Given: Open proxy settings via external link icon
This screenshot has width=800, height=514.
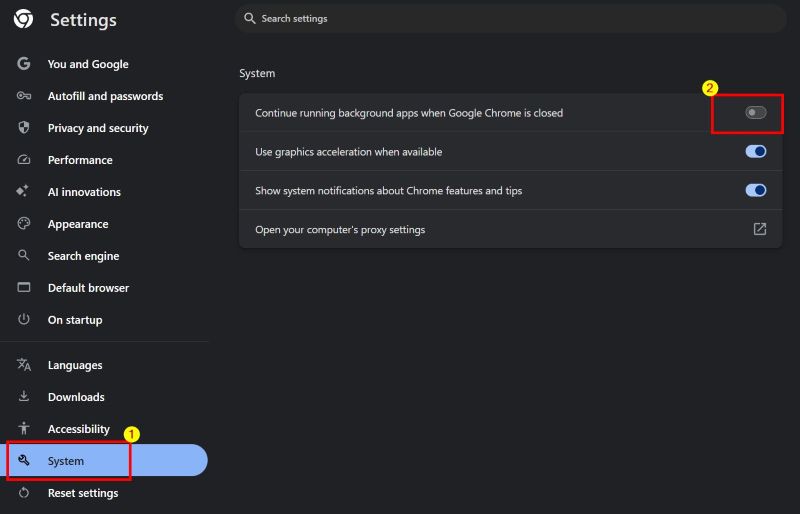Looking at the screenshot, I should [x=759, y=229].
